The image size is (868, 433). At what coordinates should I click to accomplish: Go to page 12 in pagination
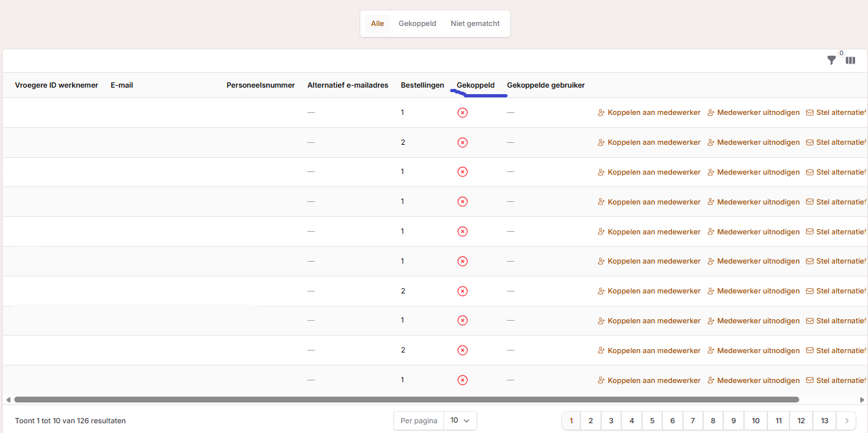[801, 421]
